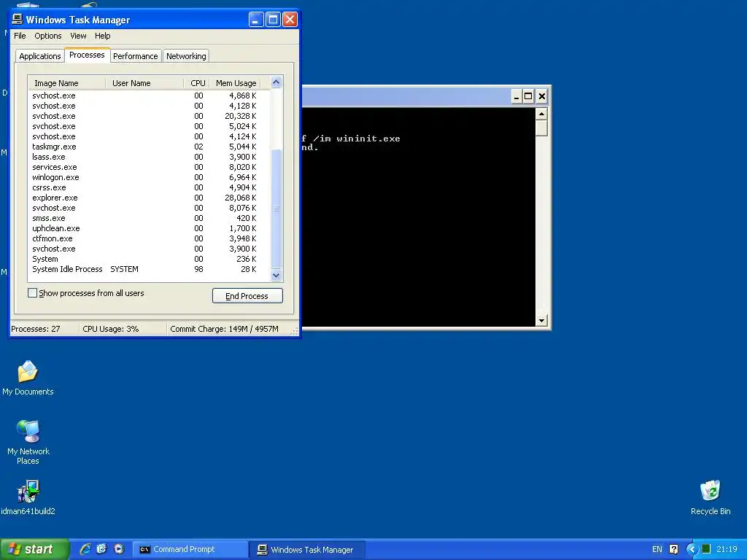747x560 pixels.
Task: Select the System process using 236 K
Action: (149, 259)
